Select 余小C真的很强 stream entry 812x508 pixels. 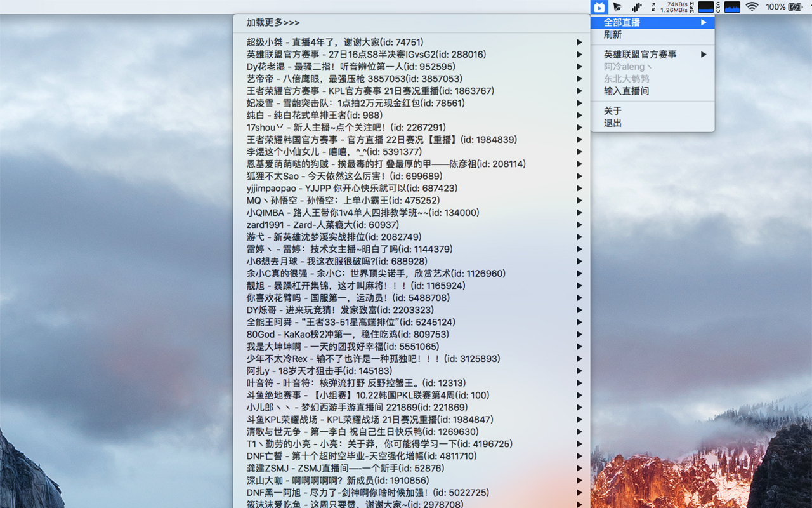412,274
